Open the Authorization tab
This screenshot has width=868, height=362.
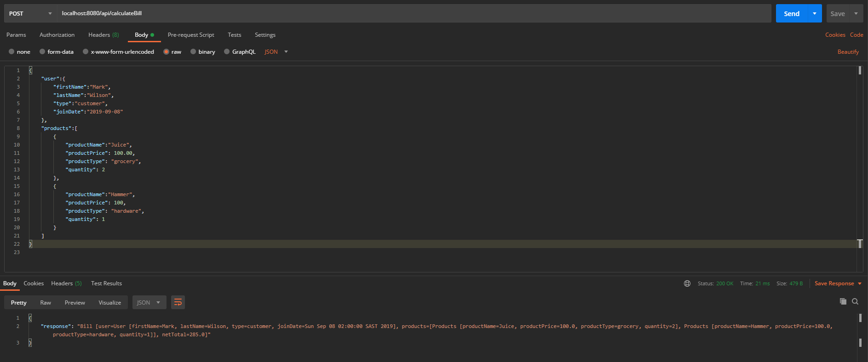pyautogui.click(x=57, y=35)
